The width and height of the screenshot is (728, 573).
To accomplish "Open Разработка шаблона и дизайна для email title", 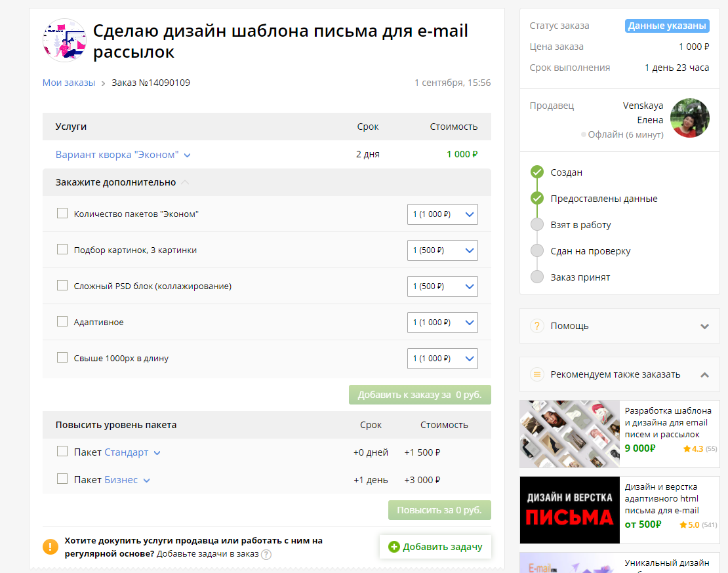I will (x=668, y=423).
